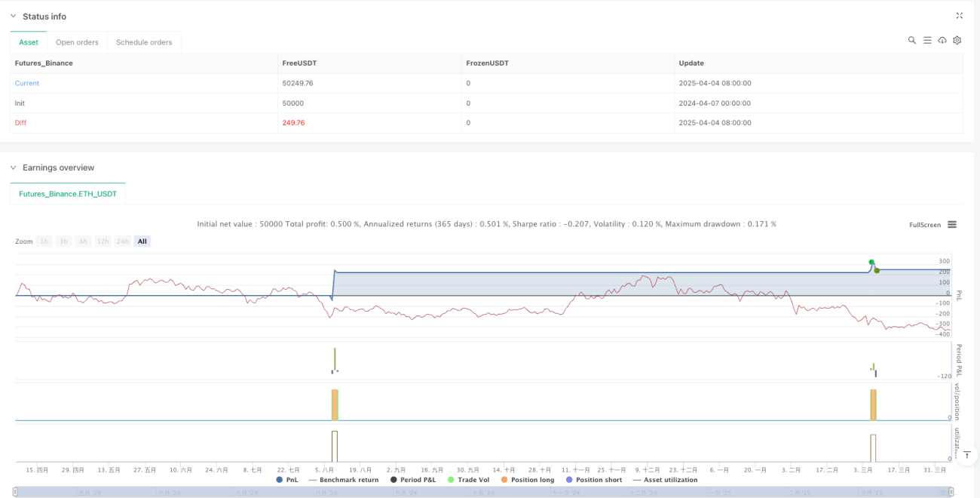Click the FullScreen chart button
980x498 pixels.
click(925, 225)
